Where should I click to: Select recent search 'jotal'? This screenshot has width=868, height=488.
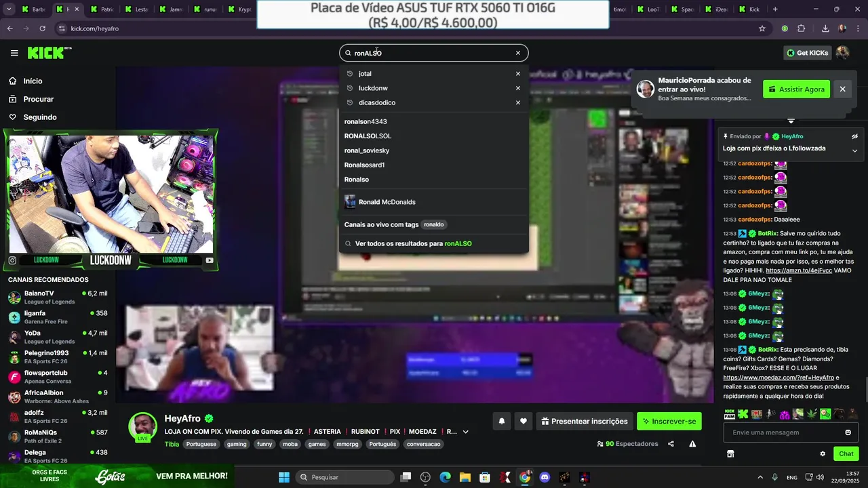pos(365,74)
